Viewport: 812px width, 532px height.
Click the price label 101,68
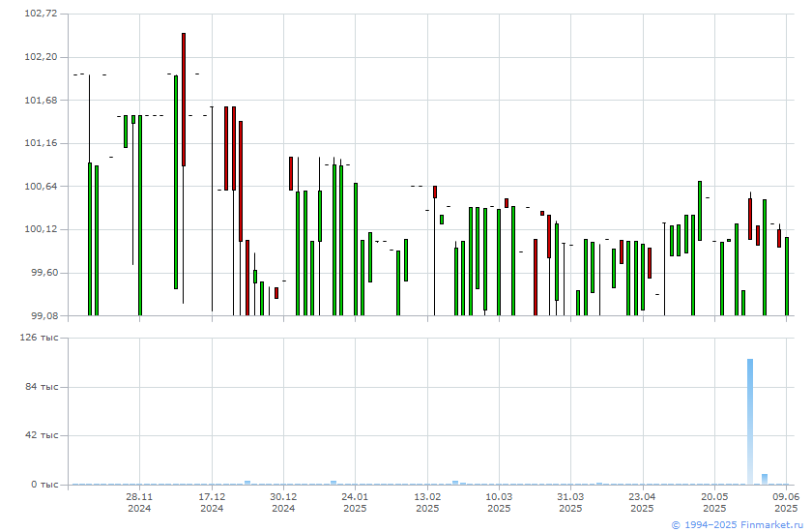click(x=41, y=100)
